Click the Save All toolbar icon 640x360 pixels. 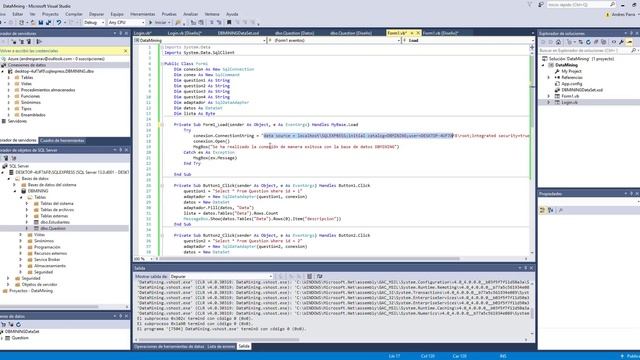pyautogui.click(x=48, y=22)
